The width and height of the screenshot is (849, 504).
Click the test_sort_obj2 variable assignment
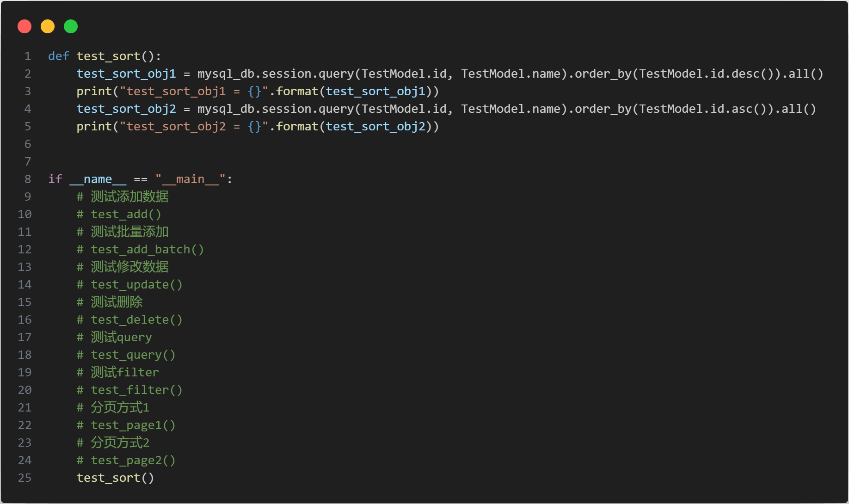[126, 109]
